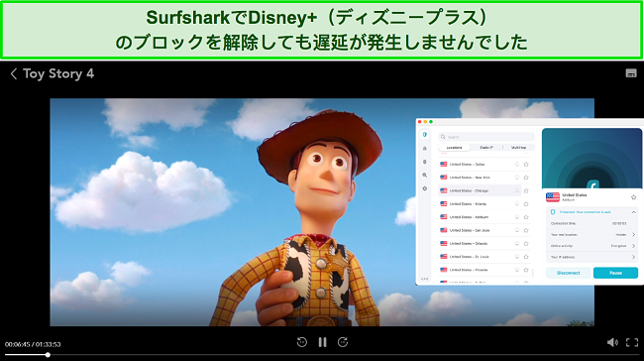Favorite the United States - Dallas server
Screen dimensions: 644x361
[526, 164]
